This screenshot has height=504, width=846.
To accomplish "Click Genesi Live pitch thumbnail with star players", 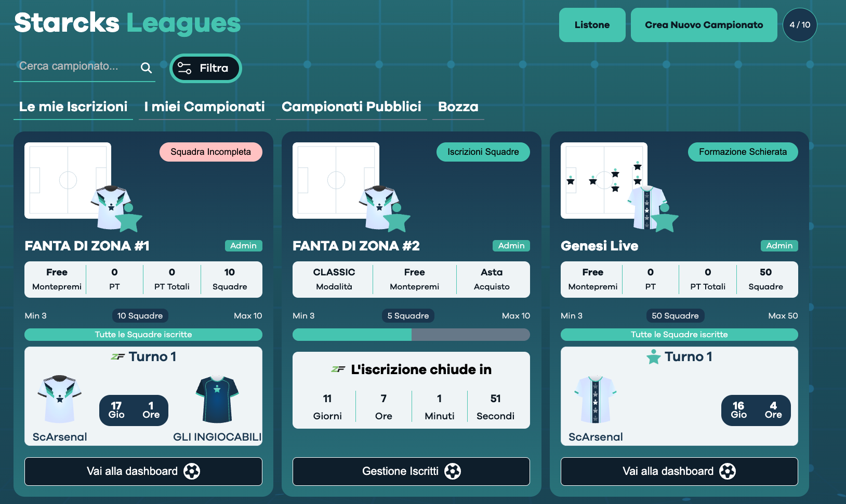I will [604, 180].
